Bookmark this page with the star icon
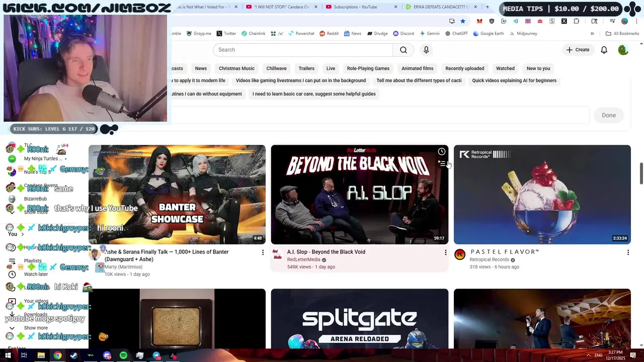644x362 pixels. click(x=463, y=21)
